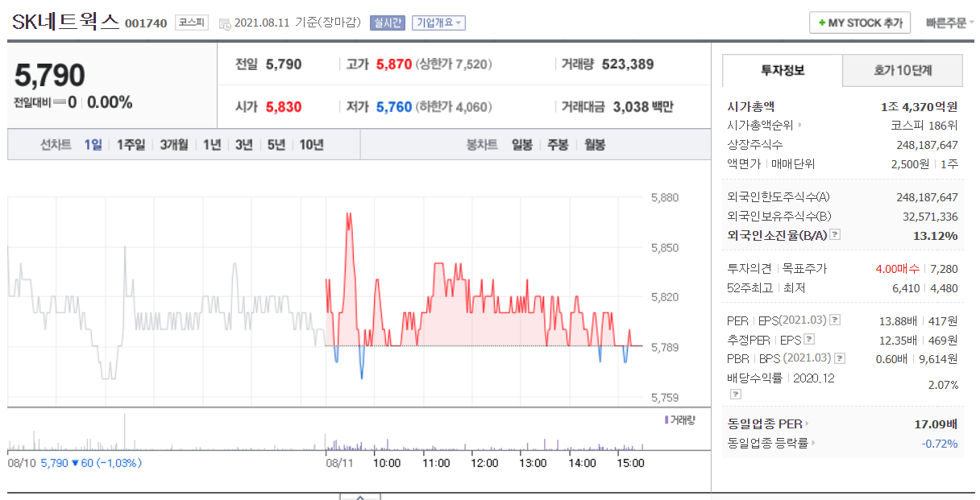Image resolution: width=980 pixels, height=500 pixels.
Task: Click the 08/10 previous day summary text
Action: (75, 463)
